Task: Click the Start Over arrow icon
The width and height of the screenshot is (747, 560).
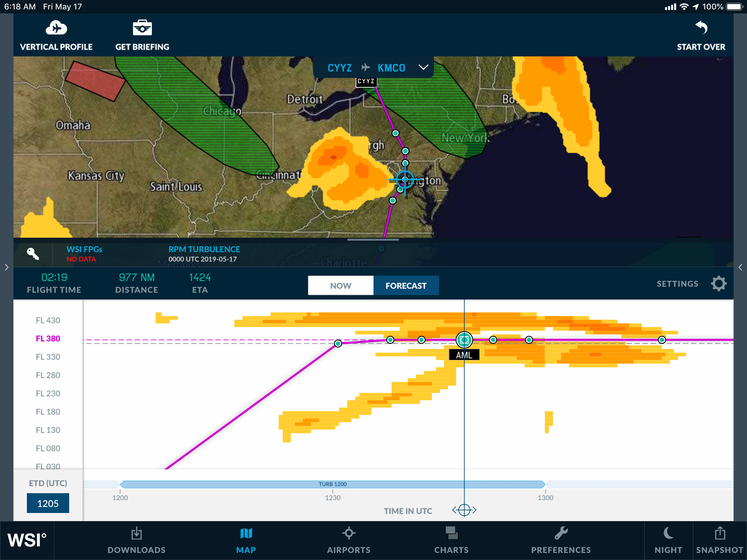Action: tap(701, 28)
